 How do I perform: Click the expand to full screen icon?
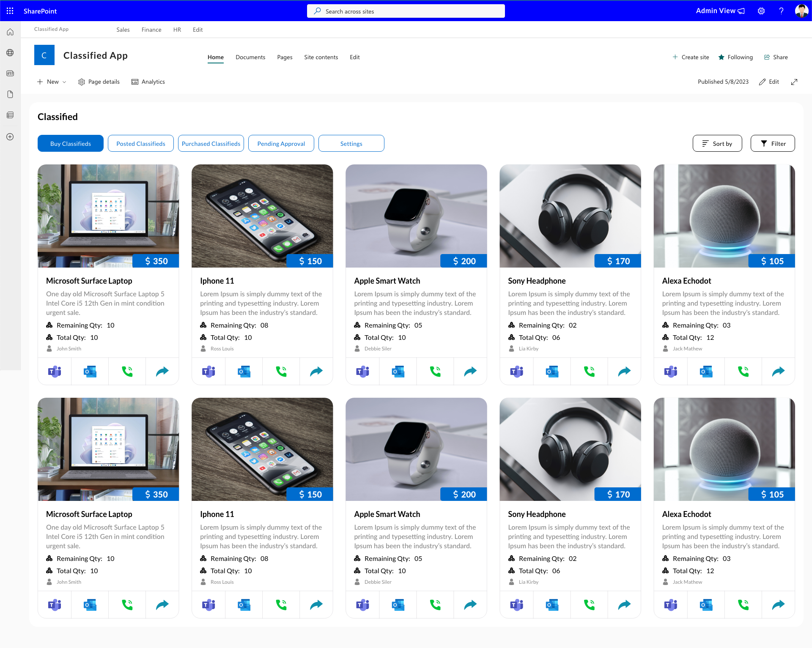[794, 82]
